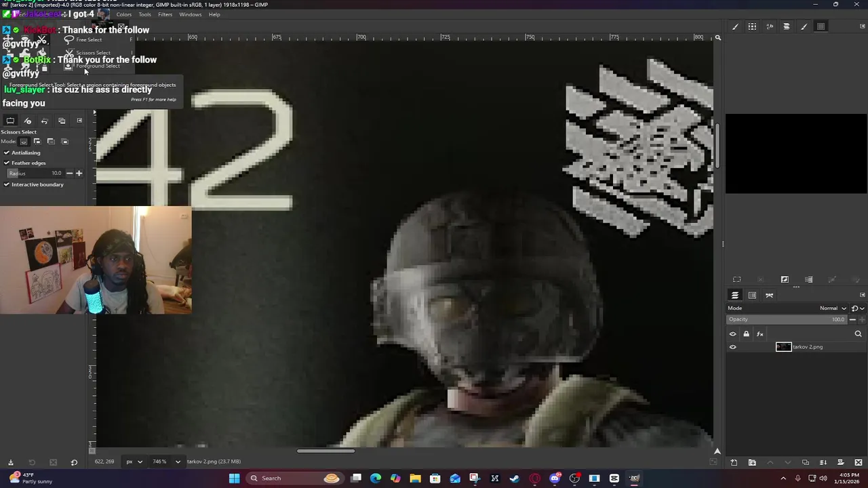The width and height of the screenshot is (868, 488).
Task: Duplicate the current layer
Action: 805,462
